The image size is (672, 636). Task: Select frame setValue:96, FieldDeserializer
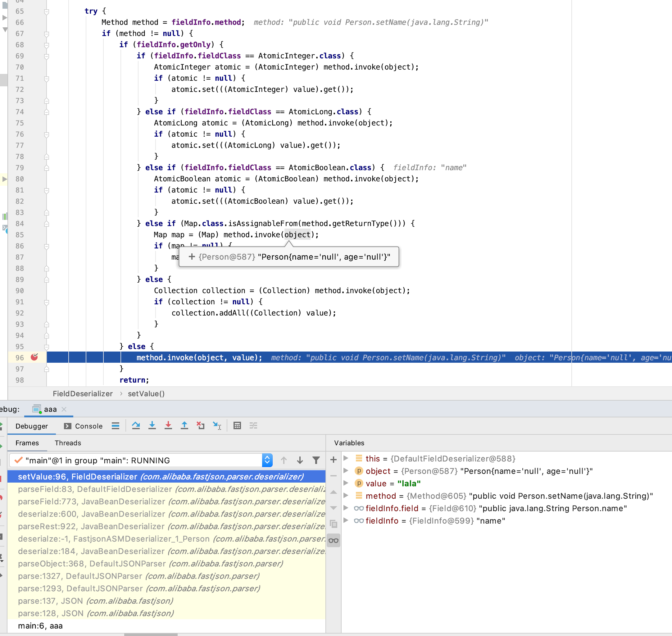tap(166, 476)
